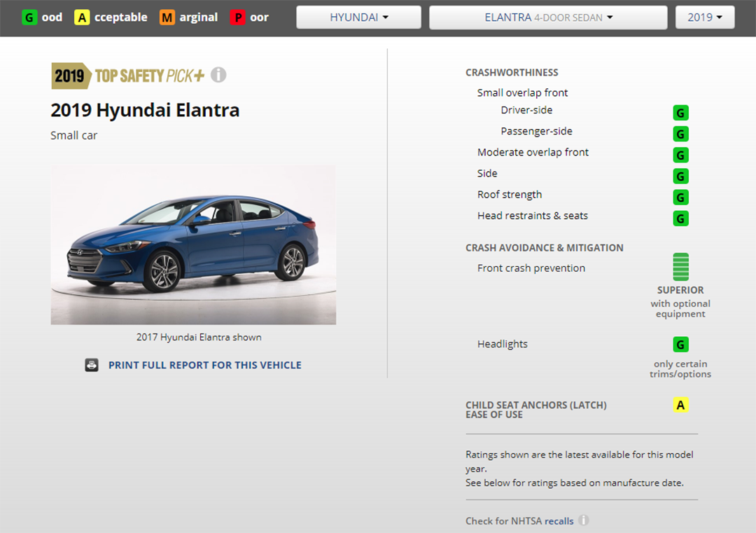Click the green Good legend swatch
Viewport: 756px width, 533px height.
click(29, 18)
